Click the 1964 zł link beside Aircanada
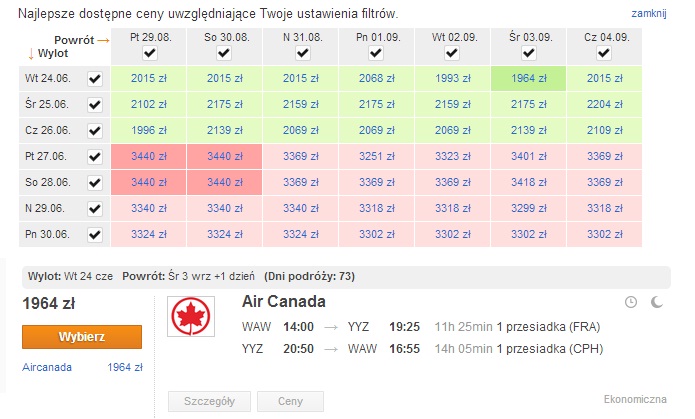The width and height of the screenshot is (695, 419). click(125, 367)
